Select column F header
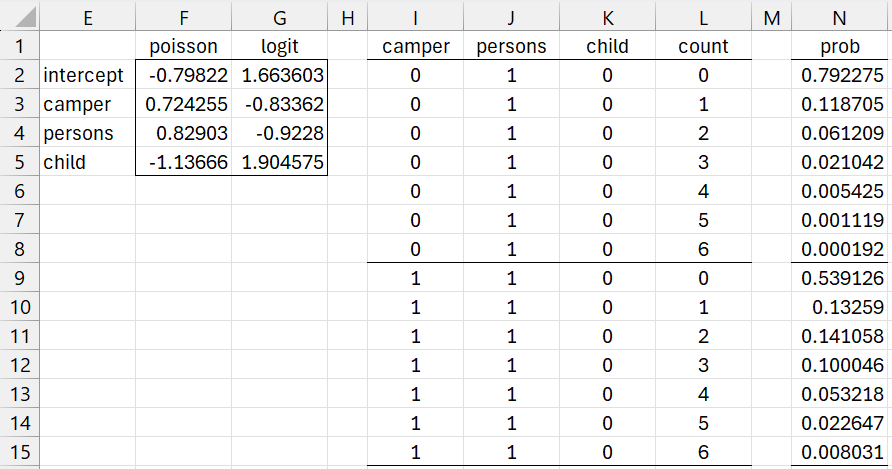 coord(183,16)
